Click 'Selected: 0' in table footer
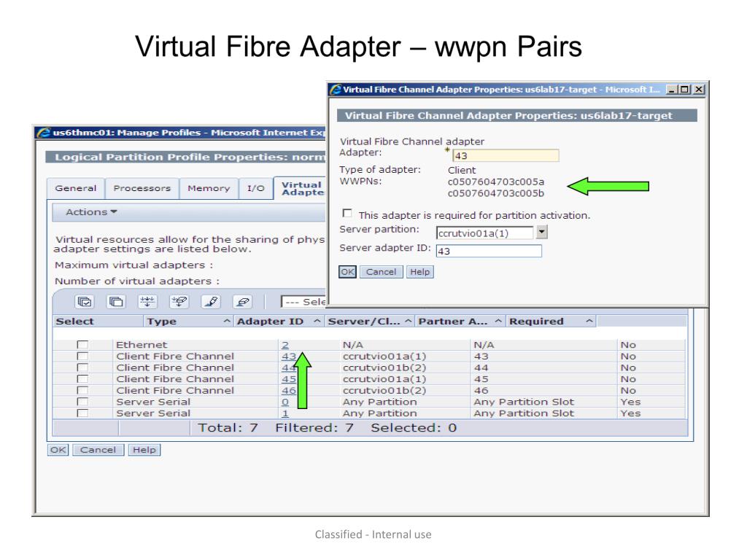Screen dimensions: 747x560 (414, 427)
